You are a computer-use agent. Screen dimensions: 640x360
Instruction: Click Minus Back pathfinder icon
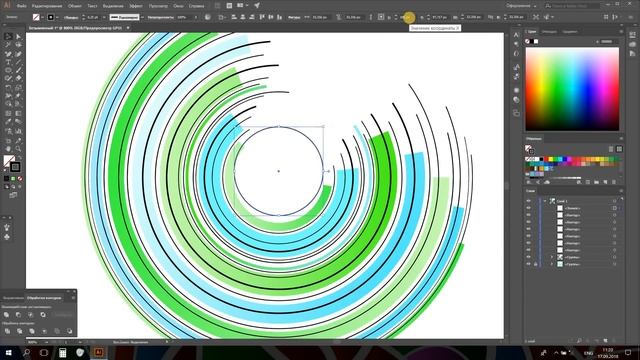(x=69, y=331)
